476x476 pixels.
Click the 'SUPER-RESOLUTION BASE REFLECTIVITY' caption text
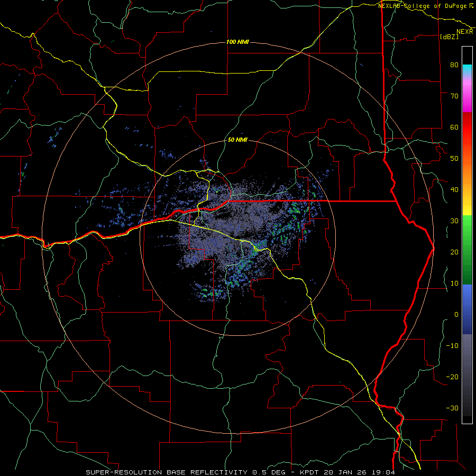(x=167, y=472)
